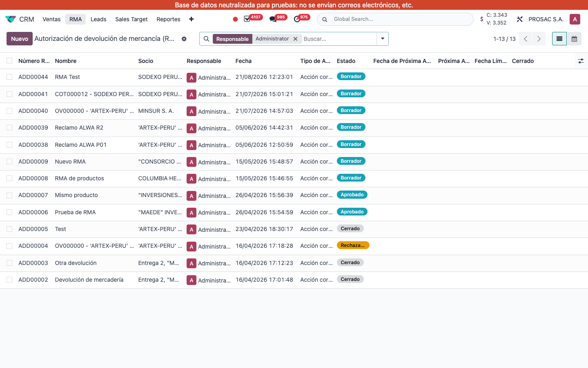Click the 1-13 / 13 pager counter

[504, 39]
